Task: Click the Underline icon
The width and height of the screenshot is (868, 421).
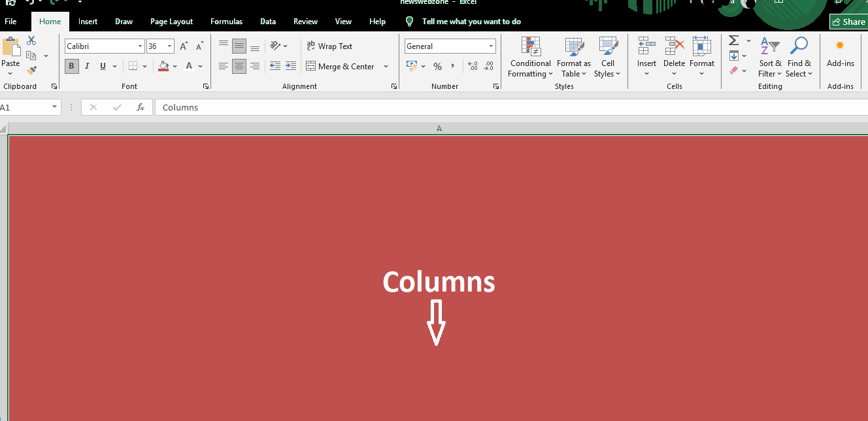Action: point(103,66)
